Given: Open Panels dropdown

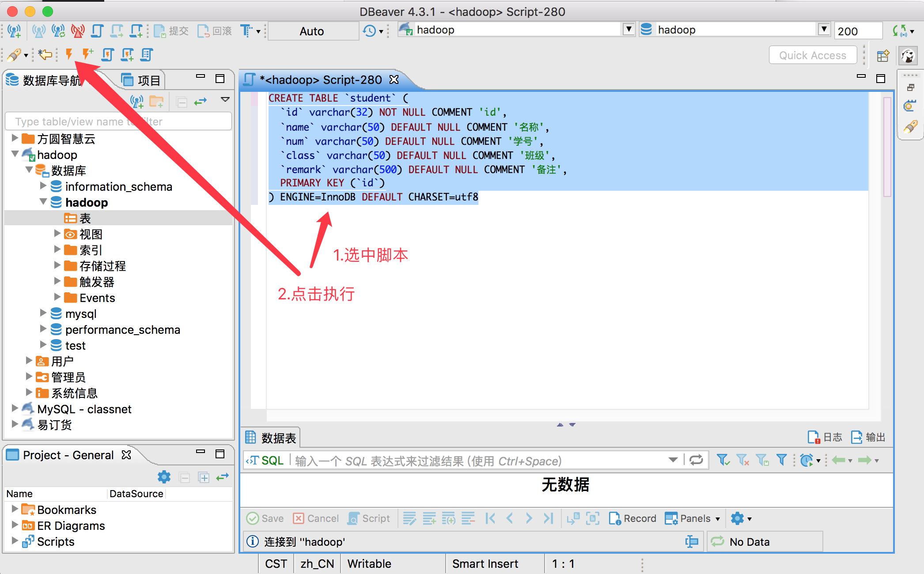Looking at the screenshot, I should pos(693,518).
